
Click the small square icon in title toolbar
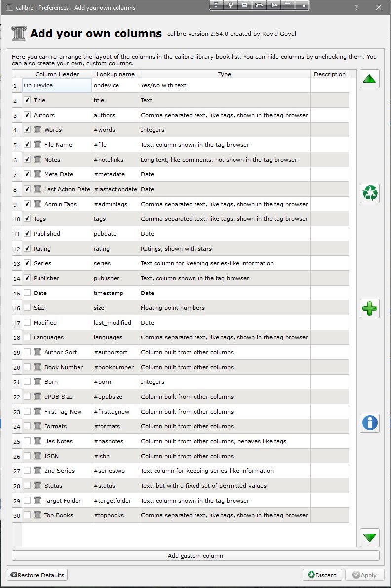pos(302,5)
